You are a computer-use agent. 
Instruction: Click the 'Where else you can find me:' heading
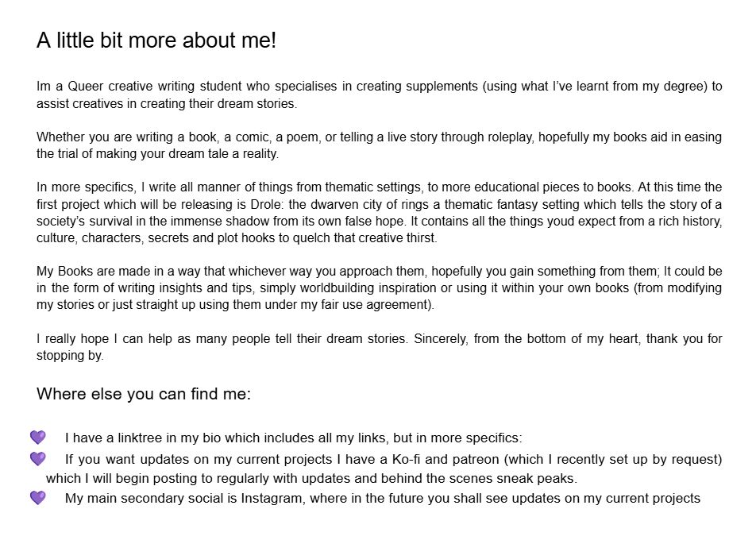144,394
